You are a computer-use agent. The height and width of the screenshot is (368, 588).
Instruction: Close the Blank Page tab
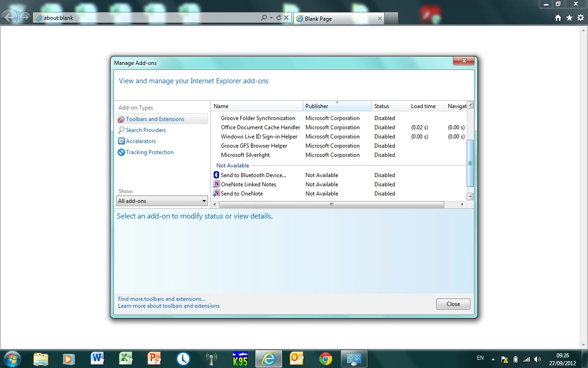[380, 18]
